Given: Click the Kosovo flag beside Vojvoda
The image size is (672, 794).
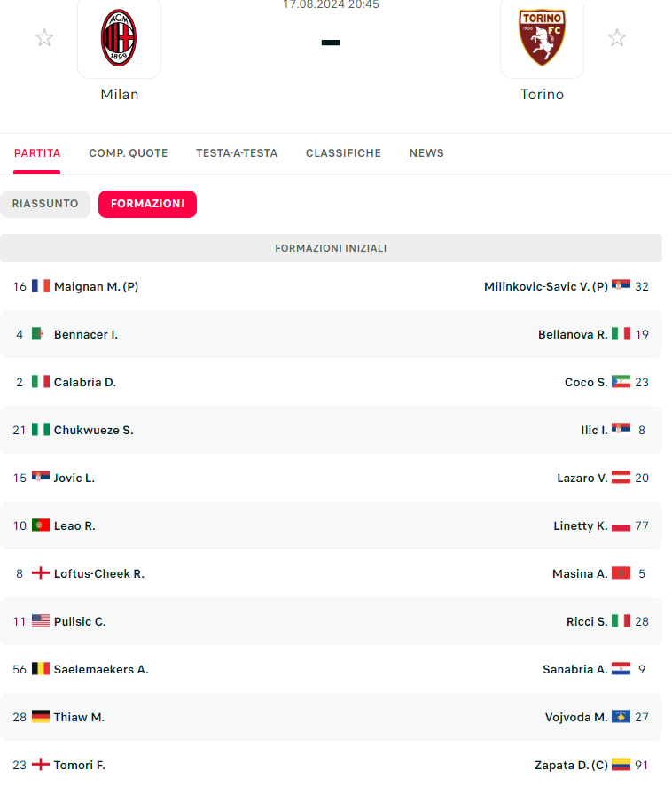Looking at the screenshot, I should [x=621, y=717].
